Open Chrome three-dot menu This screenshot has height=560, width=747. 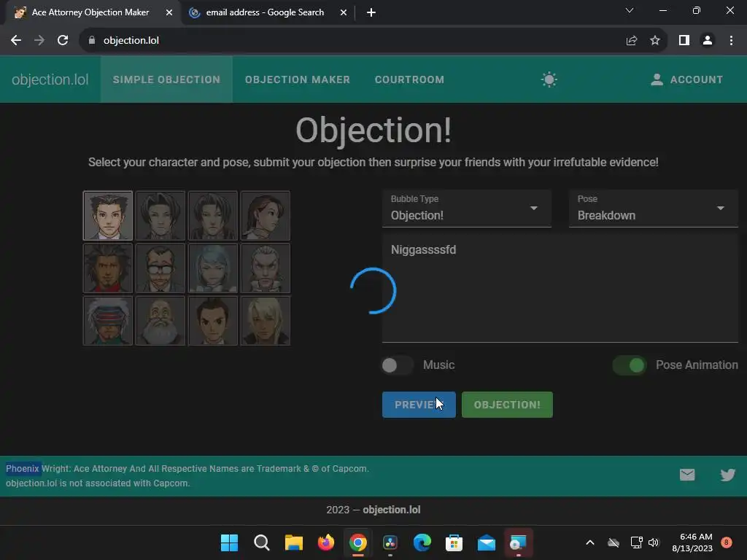tap(731, 41)
